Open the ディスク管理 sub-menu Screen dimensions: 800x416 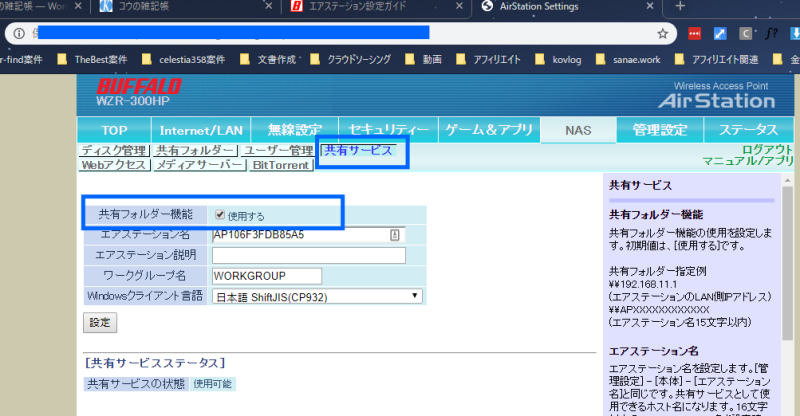click(x=113, y=150)
